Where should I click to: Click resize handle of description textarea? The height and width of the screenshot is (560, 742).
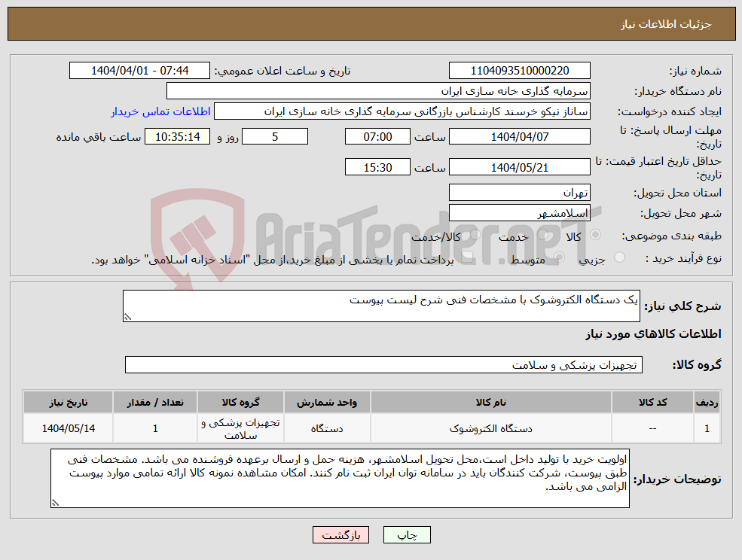click(x=127, y=318)
